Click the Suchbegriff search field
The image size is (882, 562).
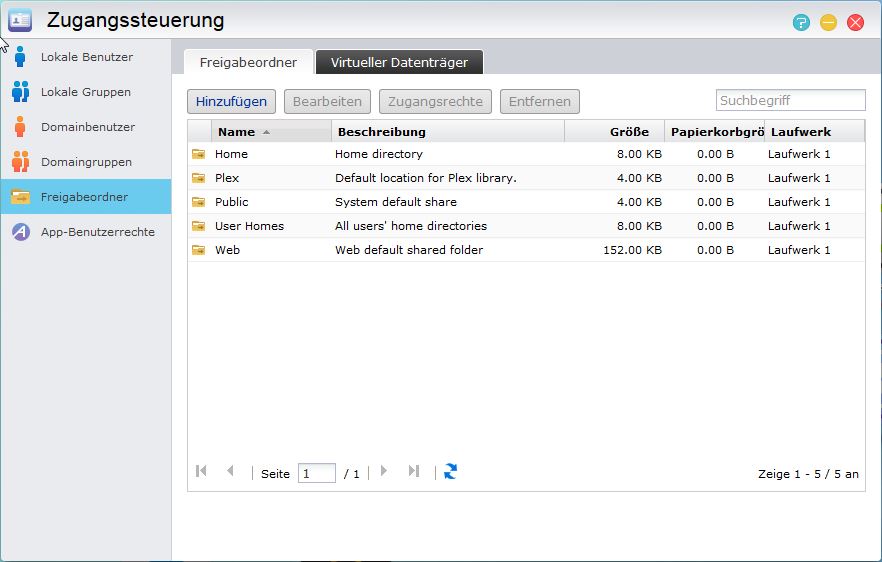pos(790,100)
